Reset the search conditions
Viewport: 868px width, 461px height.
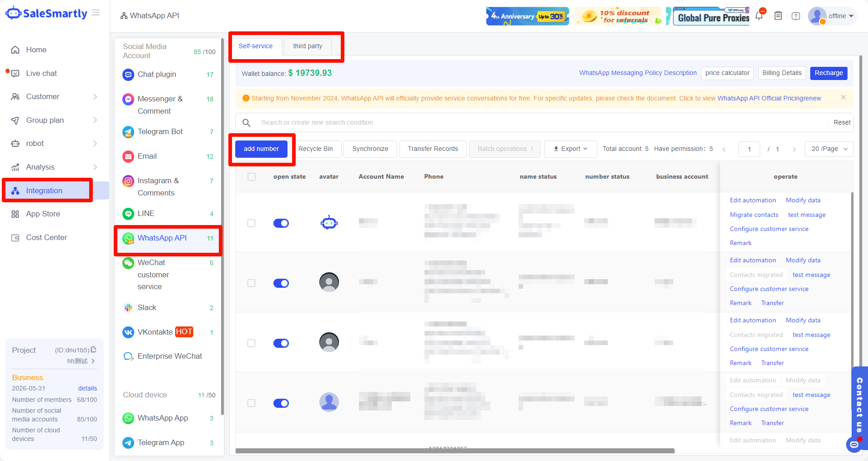842,123
